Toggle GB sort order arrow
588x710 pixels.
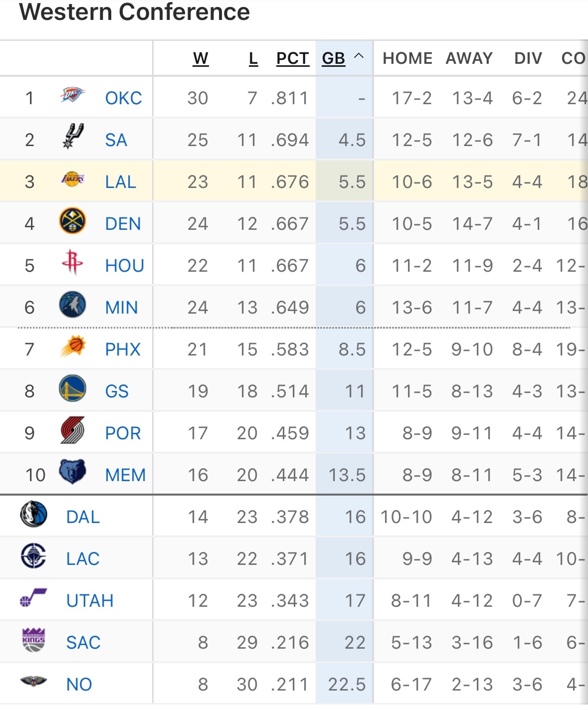pos(359,56)
